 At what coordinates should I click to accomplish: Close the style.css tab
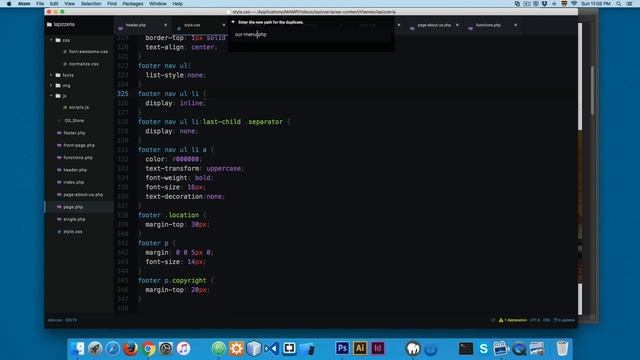point(224,25)
